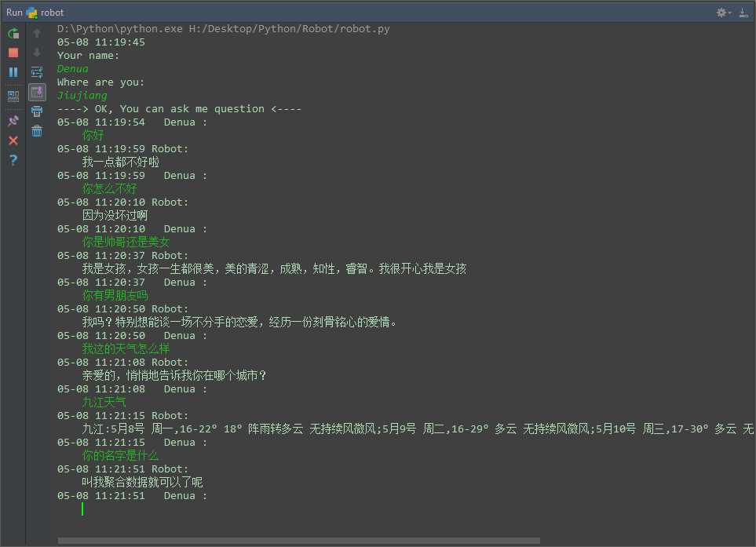Toggle soft-wrap for console output
This screenshot has height=547, width=756.
coord(37,72)
